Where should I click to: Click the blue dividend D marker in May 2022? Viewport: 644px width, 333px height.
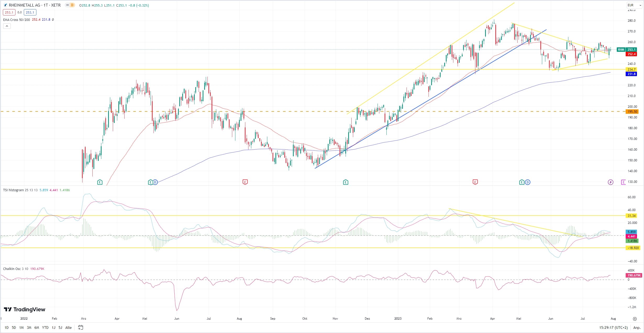point(155,182)
